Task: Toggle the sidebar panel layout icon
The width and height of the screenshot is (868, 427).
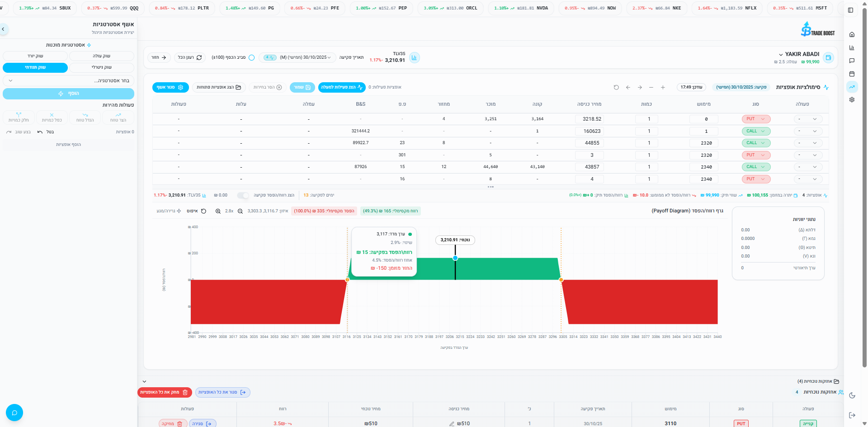Action: [850, 10]
